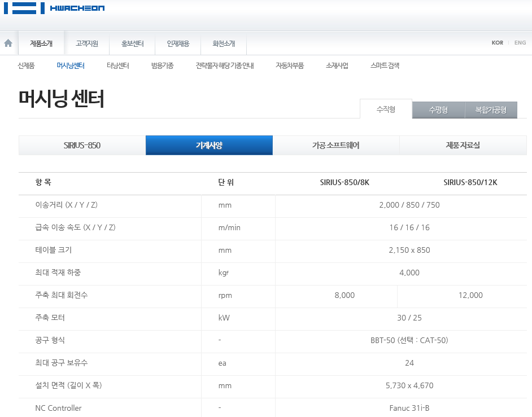Image resolution: width=532 pixels, height=417 pixels.
Task: Open 스마트 검색 link
Action: pos(385,65)
